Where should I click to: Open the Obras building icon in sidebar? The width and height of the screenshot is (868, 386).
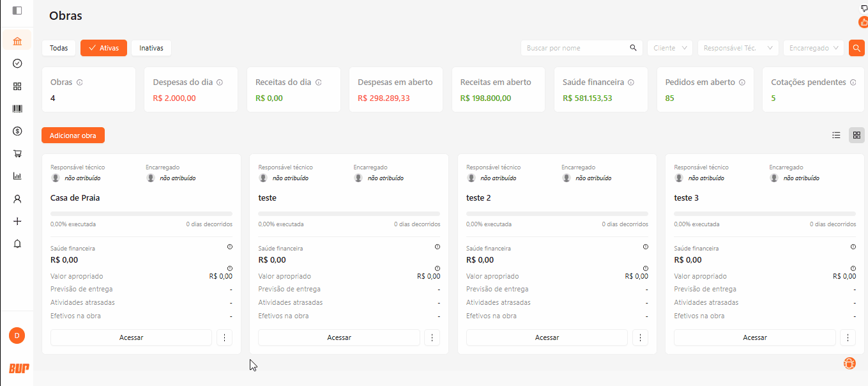tap(17, 42)
